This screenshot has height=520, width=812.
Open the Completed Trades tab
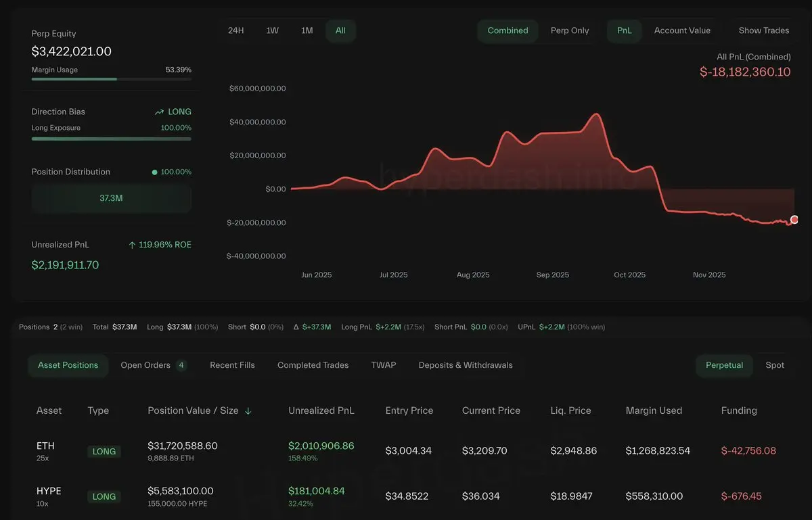click(x=313, y=365)
